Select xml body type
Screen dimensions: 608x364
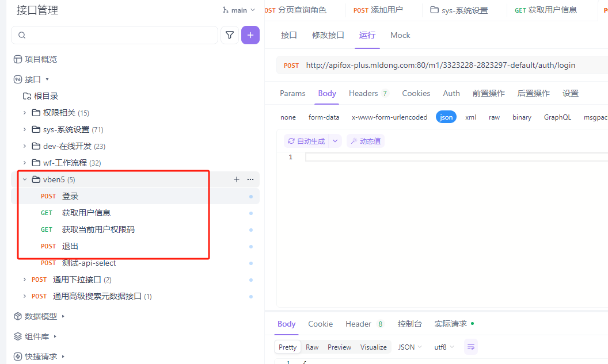[x=471, y=117]
